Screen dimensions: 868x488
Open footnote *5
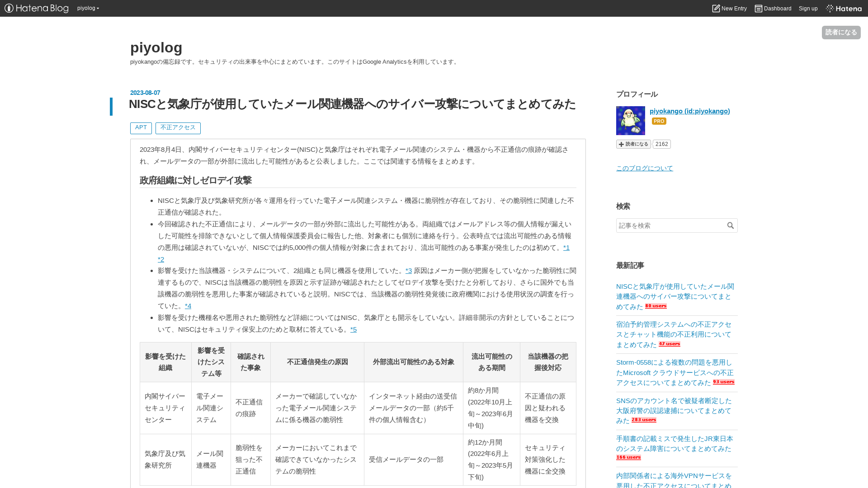(x=354, y=329)
